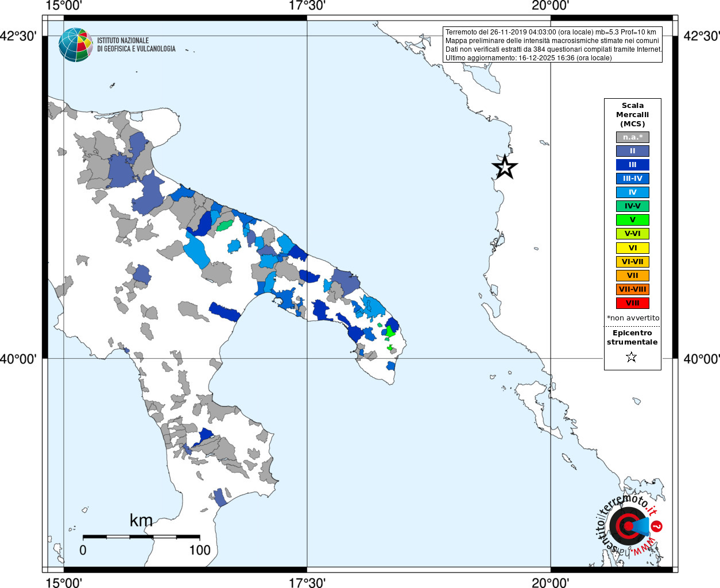Click the right 40°00' latitude label

pos(701,359)
